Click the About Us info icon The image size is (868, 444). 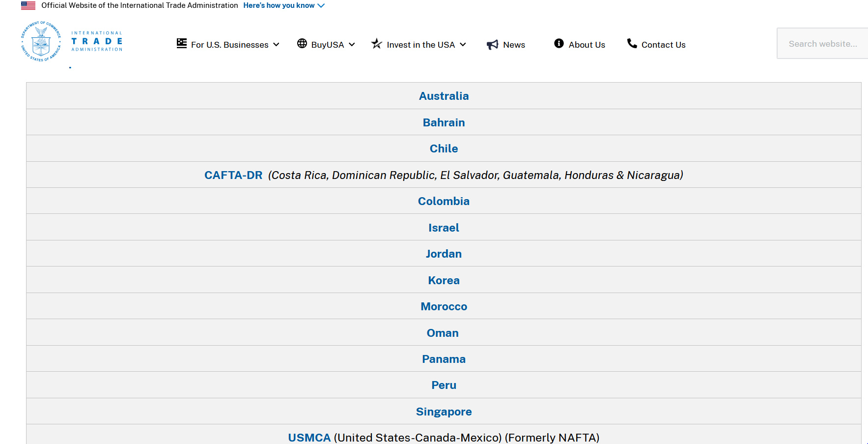tap(559, 43)
